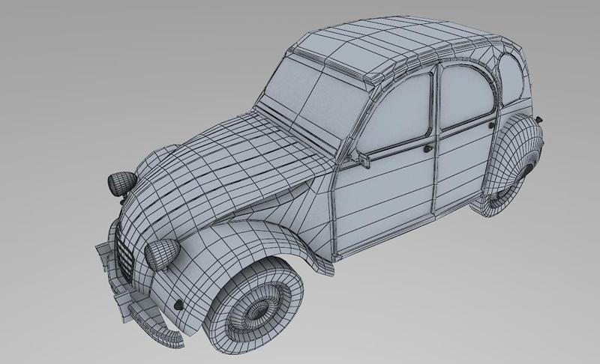The image size is (600, 364).
Task: Pick the headlight on the far side of the hood
Action: point(122,183)
